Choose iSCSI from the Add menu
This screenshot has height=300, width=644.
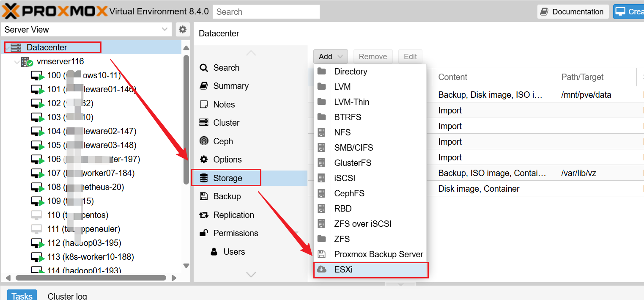tap(370, 178)
